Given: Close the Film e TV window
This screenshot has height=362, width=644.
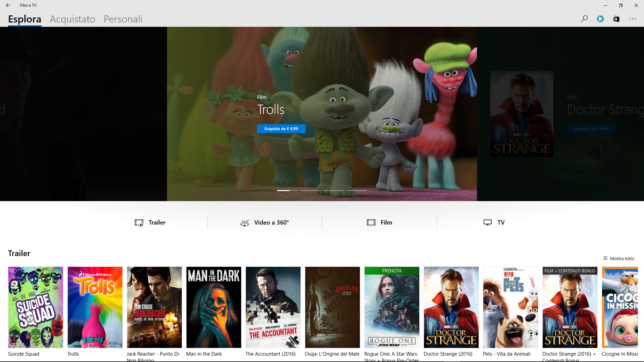Looking at the screenshot, I should click(636, 5).
